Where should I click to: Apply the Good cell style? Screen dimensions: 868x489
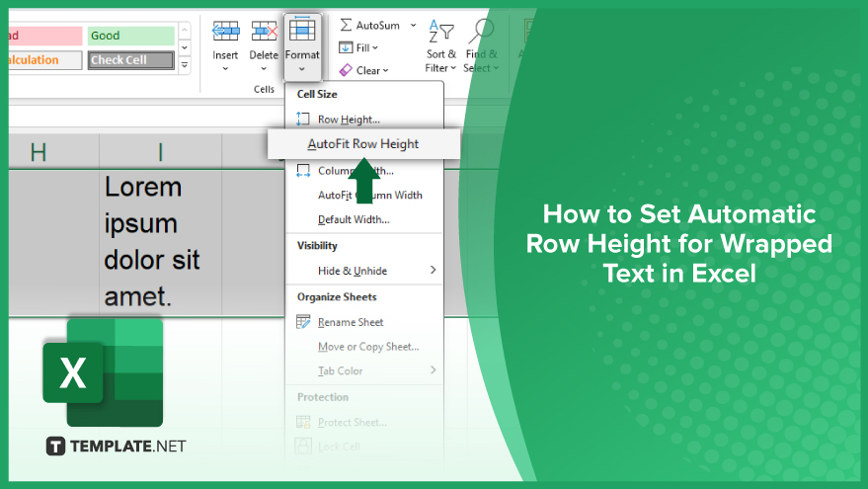[x=130, y=36]
